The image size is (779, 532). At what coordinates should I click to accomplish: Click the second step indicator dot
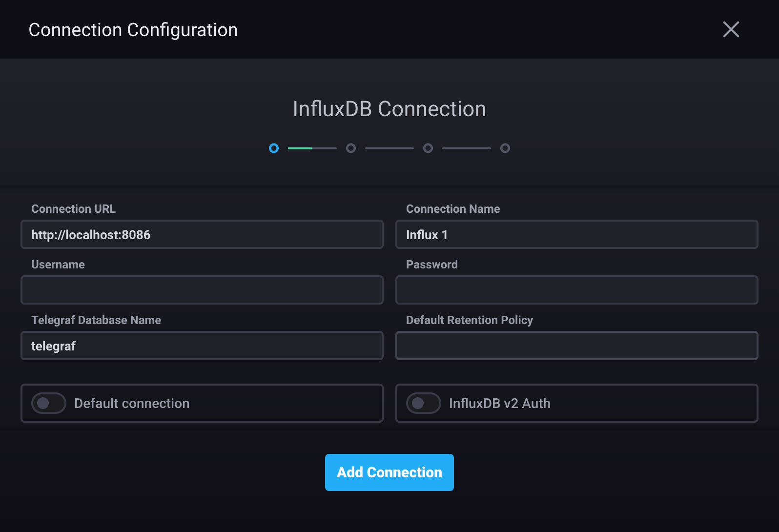click(x=351, y=148)
